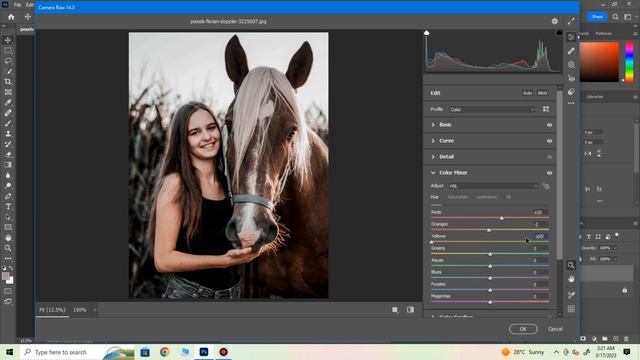This screenshot has width=640, height=360.
Task: Toggle Camera Raw full screen mode
Action: pyautogui.click(x=571, y=21)
